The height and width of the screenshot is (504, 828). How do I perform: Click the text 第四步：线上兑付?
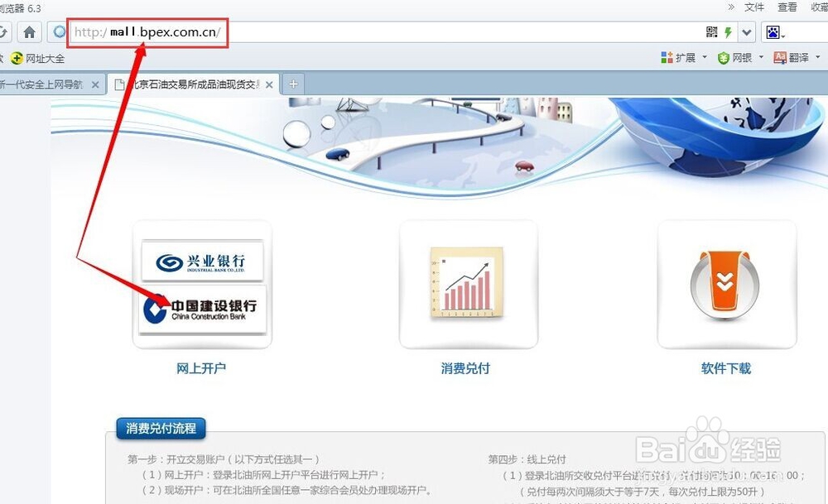[527, 459]
